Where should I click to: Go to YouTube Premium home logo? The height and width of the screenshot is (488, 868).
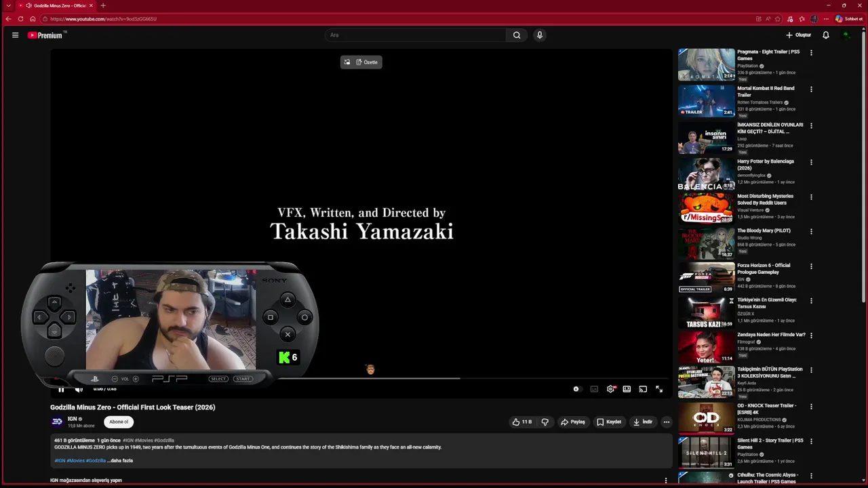click(46, 35)
